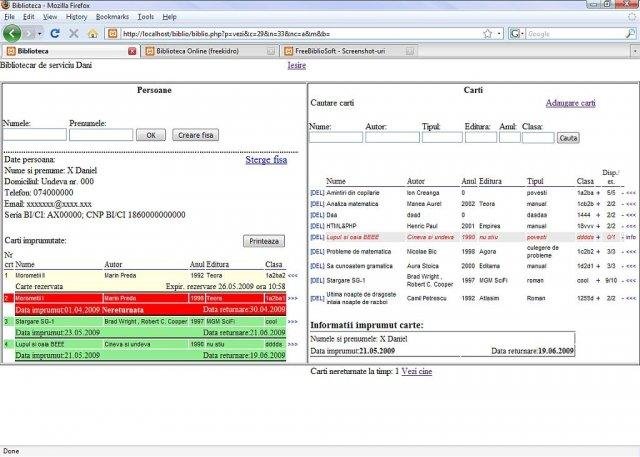Open the Tools menu
This screenshot has width=640, height=457.
pos(146,17)
